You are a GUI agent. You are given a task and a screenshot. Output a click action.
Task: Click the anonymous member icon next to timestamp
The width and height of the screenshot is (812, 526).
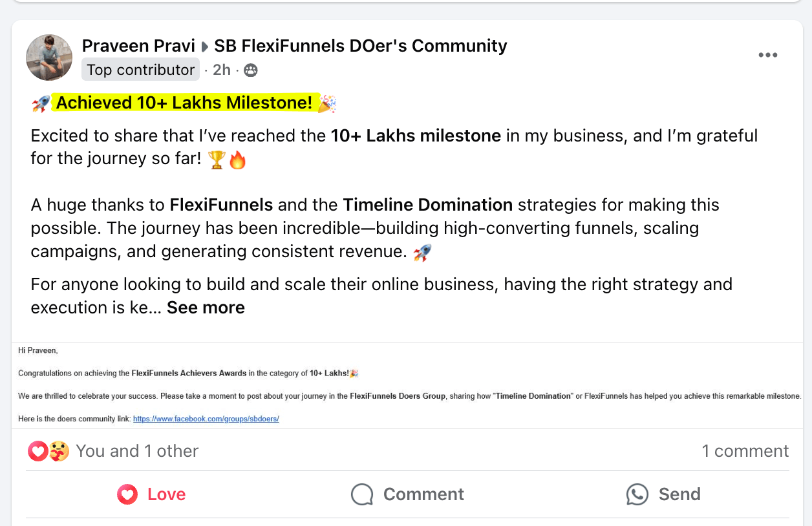(x=250, y=70)
